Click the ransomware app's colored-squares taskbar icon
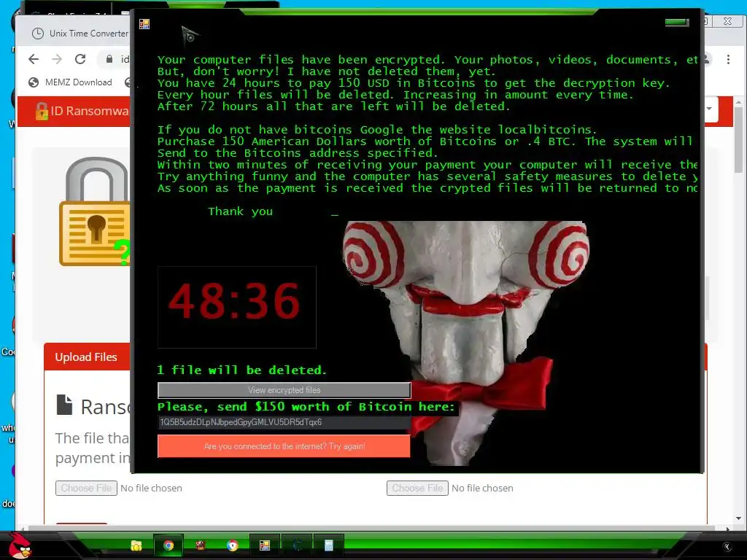This screenshot has height=560, width=747. [x=264, y=545]
